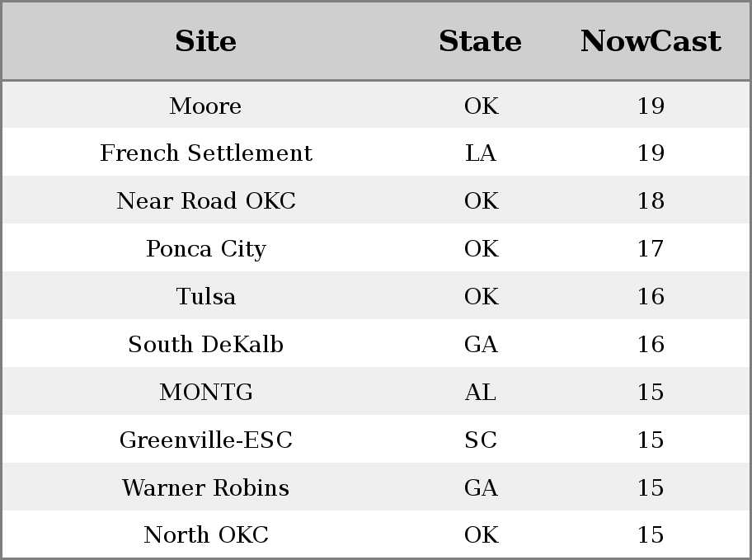Click South DeKalb's GA state cell

pyautogui.click(x=481, y=344)
